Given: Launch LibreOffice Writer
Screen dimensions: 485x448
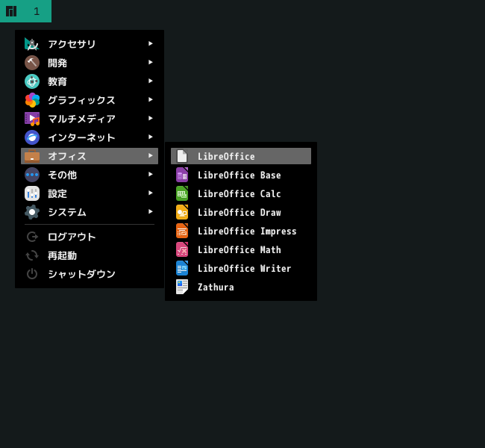Looking at the screenshot, I should (241, 268).
